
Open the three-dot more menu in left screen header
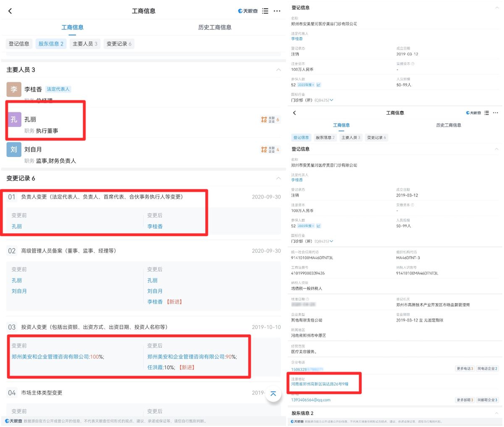tap(277, 11)
